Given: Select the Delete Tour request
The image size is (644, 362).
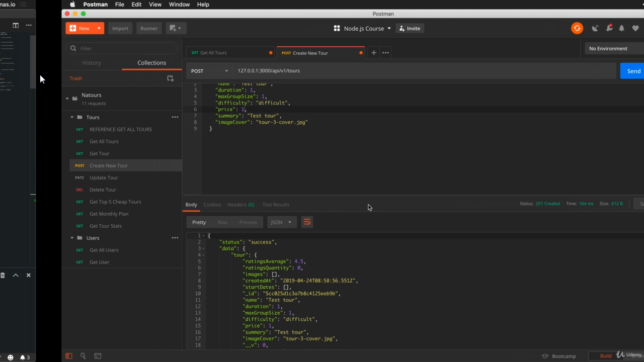Looking at the screenshot, I should [103, 190].
